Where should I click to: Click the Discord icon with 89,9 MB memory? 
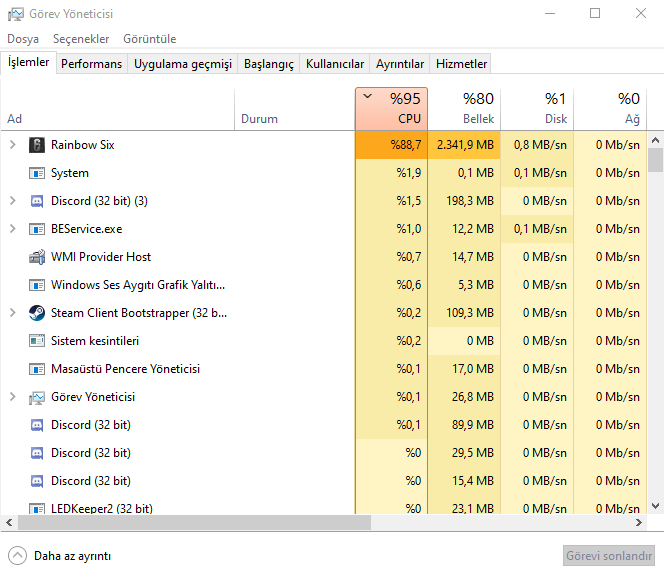(x=37, y=425)
